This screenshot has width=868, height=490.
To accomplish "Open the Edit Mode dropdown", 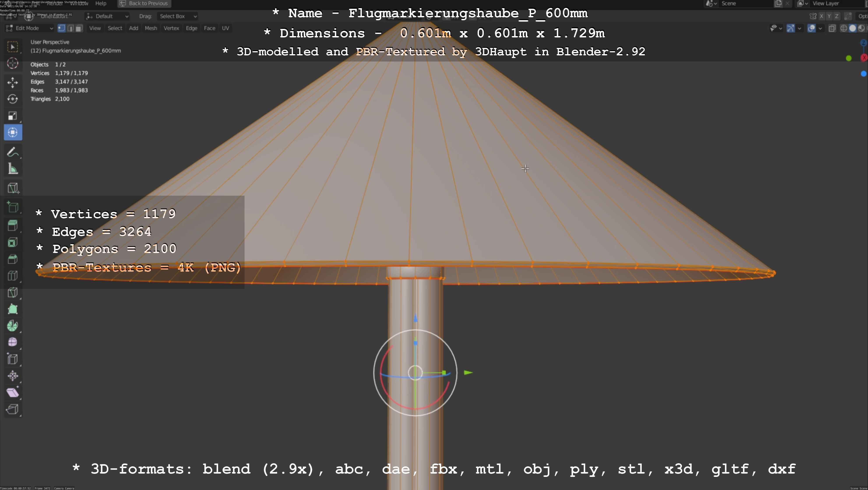I will [30, 28].
